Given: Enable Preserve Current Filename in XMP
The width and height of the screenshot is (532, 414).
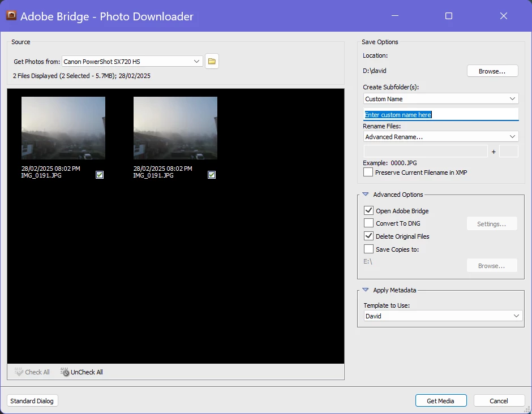Looking at the screenshot, I should [368, 172].
